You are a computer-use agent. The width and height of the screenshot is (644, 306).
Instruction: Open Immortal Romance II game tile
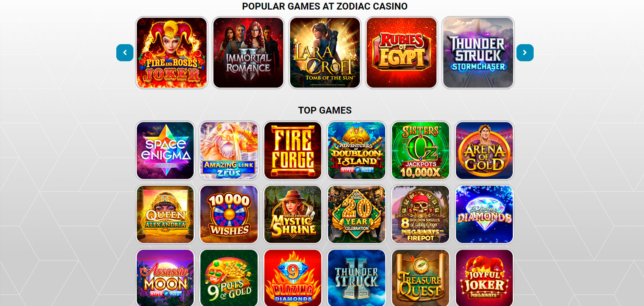[x=248, y=53]
